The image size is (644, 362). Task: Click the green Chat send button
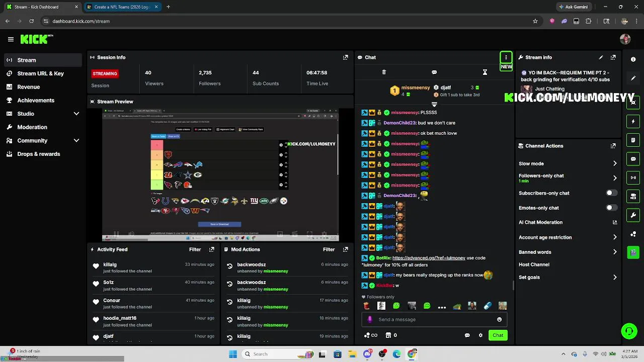coord(498,335)
